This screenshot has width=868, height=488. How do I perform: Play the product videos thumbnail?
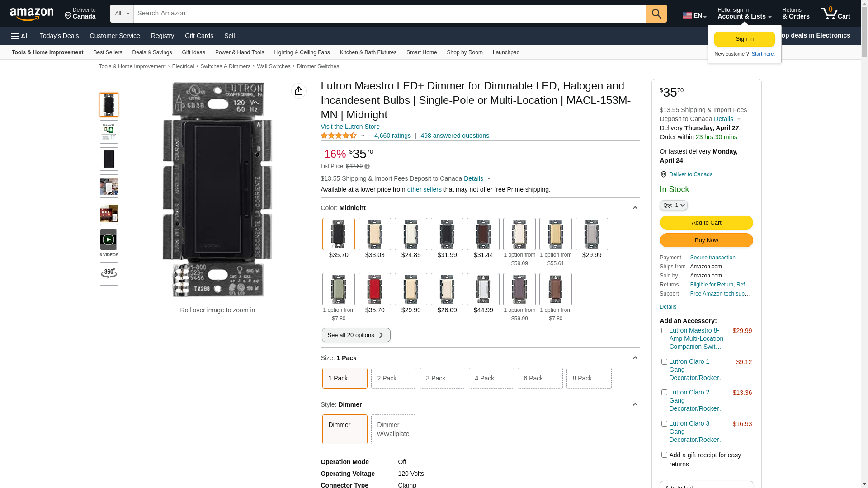tap(108, 239)
